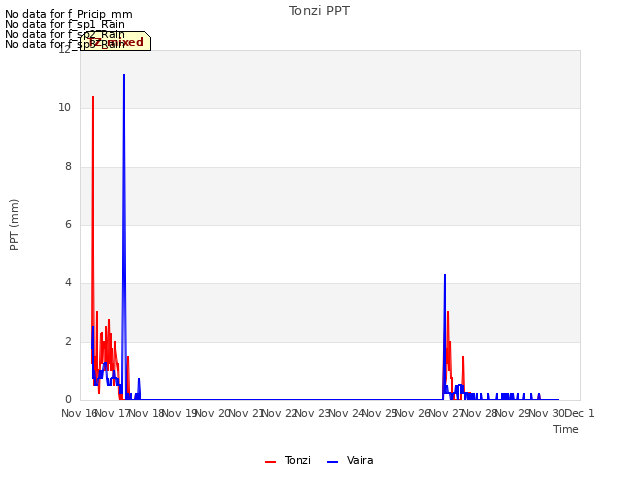The height and width of the screenshot is (480, 640).
Task: Click the '4' y-axis tick label
Action: [68, 282]
